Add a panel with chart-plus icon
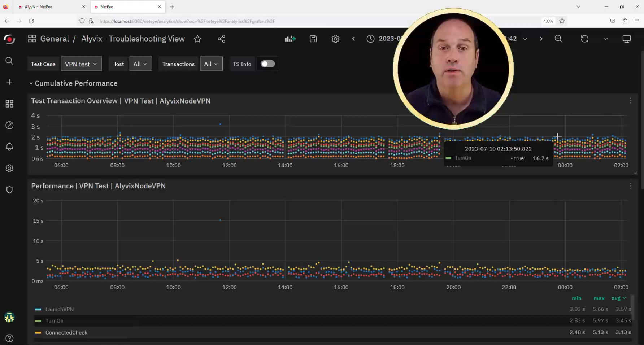This screenshot has width=644, height=345. click(x=290, y=39)
